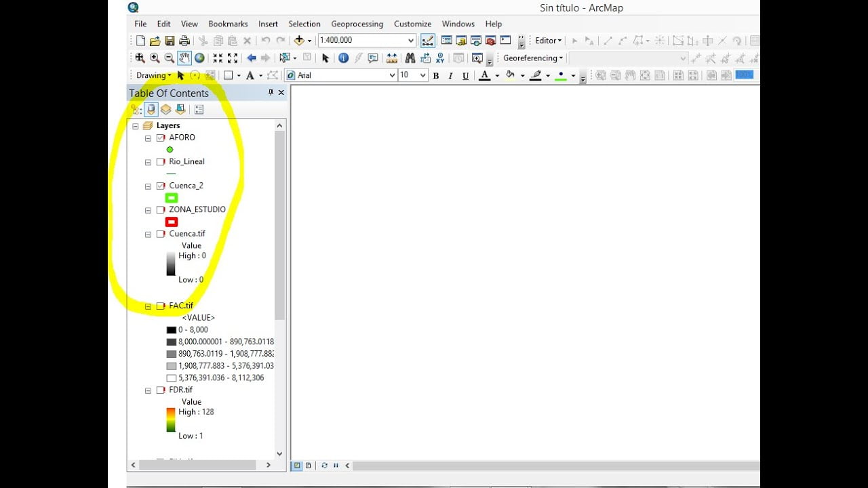Open the map scale dropdown
This screenshot has width=868, height=488.
[410, 41]
